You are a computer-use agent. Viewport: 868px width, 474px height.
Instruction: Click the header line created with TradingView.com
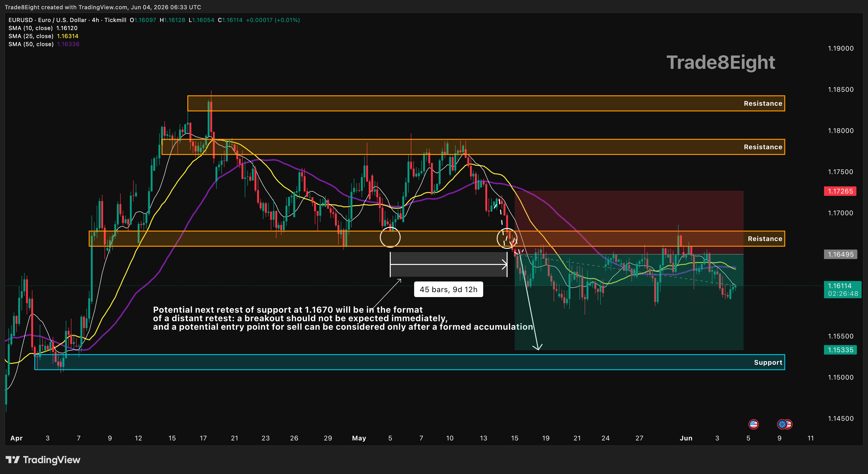point(103,7)
